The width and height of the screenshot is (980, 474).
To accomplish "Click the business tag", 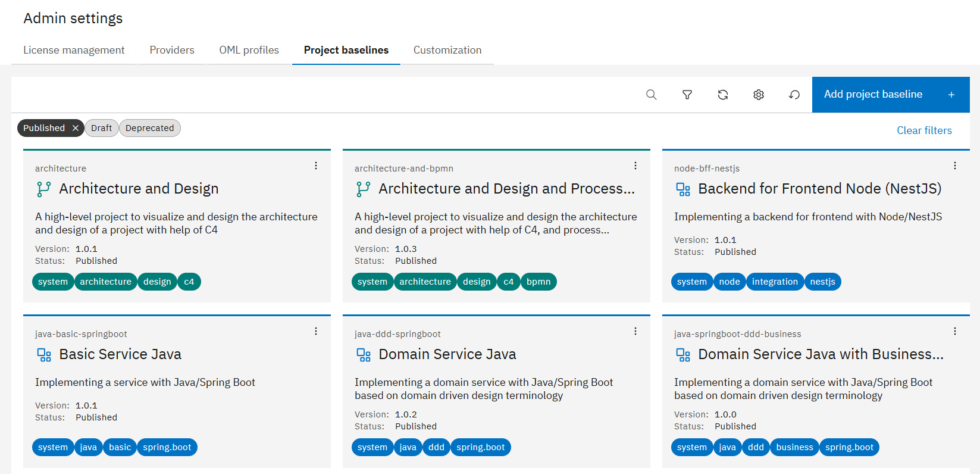I will (794, 447).
